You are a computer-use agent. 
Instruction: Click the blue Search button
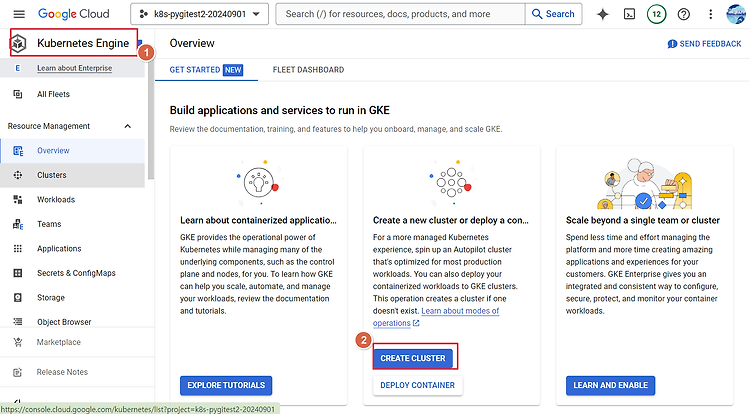(x=553, y=14)
